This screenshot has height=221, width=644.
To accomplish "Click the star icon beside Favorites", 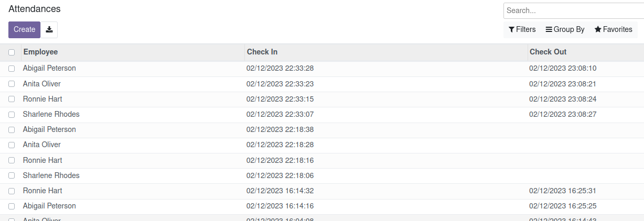I will 597,30.
